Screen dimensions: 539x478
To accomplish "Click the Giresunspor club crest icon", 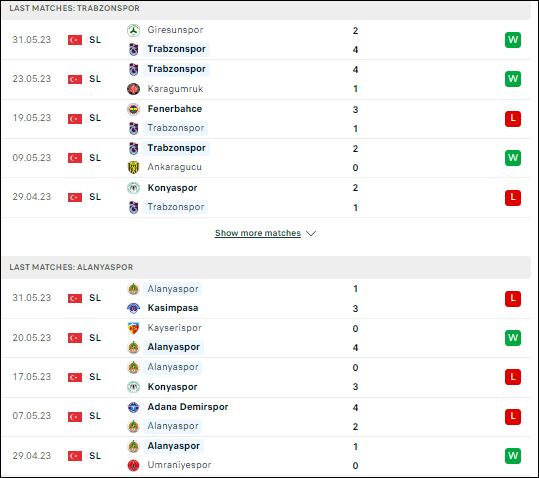I will coord(133,30).
